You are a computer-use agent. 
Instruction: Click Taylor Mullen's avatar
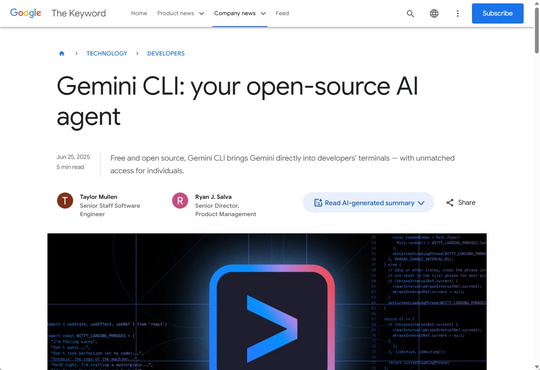point(65,201)
